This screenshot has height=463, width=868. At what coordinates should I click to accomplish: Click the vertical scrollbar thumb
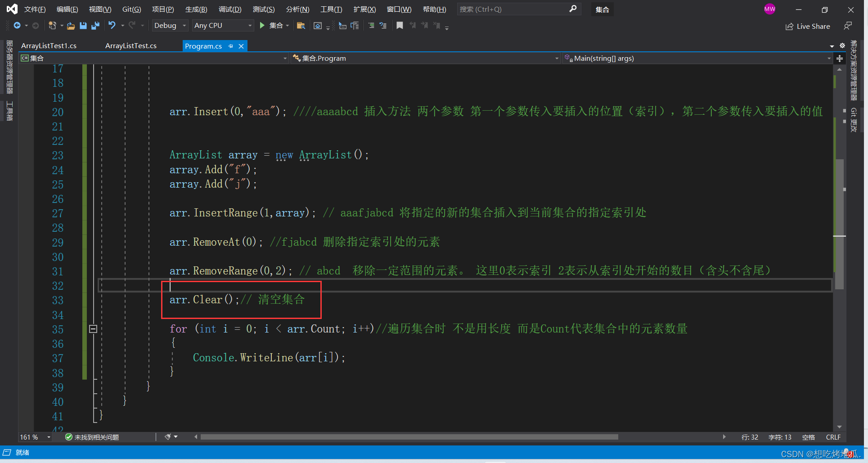tap(840, 225)
